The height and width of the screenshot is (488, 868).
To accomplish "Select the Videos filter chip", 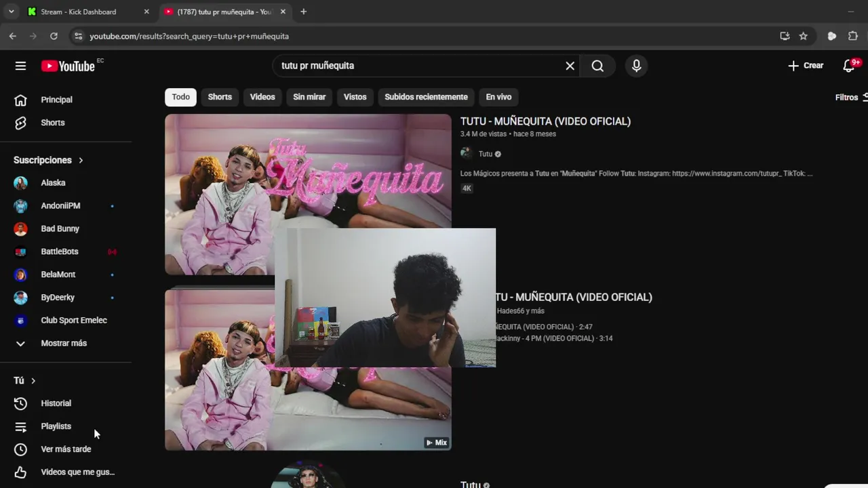I will tap(262, 97).
